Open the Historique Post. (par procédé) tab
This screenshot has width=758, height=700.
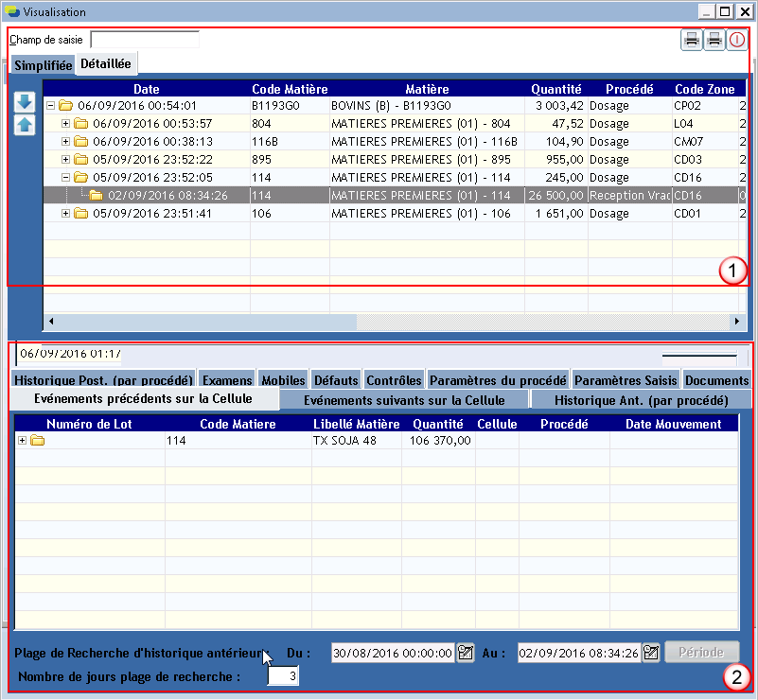(103, 379)
